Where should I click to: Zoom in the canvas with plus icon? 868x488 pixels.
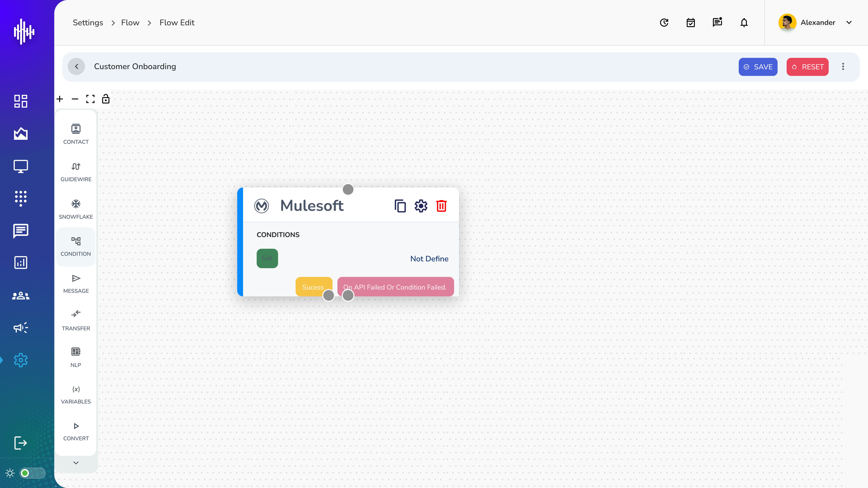tap(60, 99)
